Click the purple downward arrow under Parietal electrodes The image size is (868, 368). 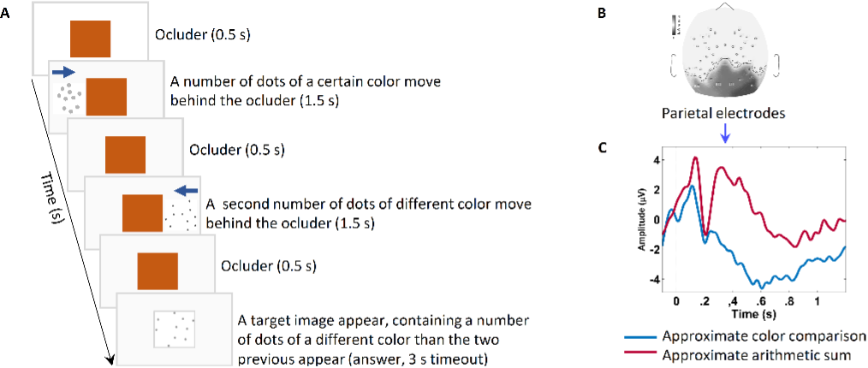click(725, 132)
